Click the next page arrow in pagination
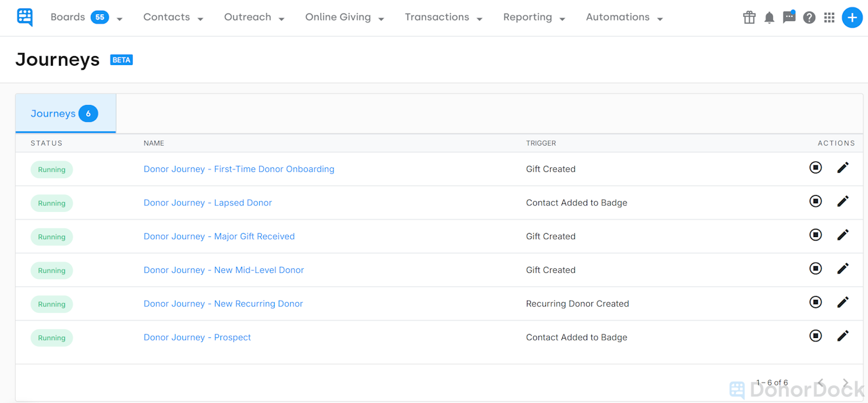 point(845,382)
